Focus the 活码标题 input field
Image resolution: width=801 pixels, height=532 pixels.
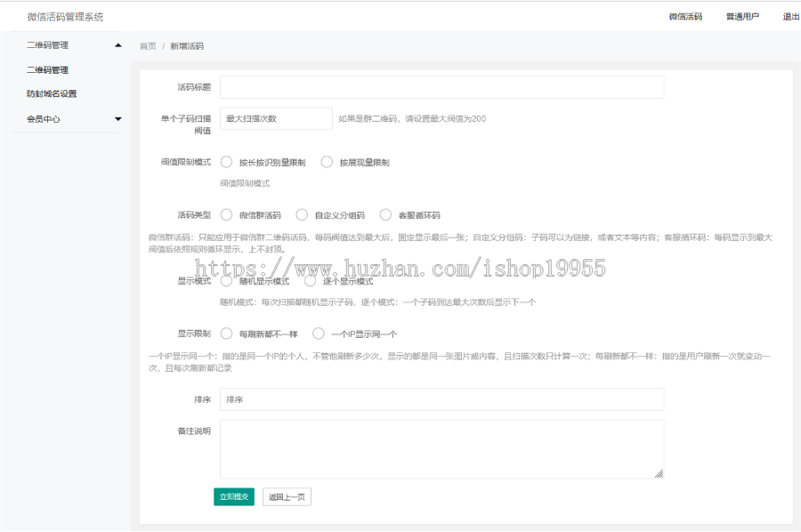(441, 87)
